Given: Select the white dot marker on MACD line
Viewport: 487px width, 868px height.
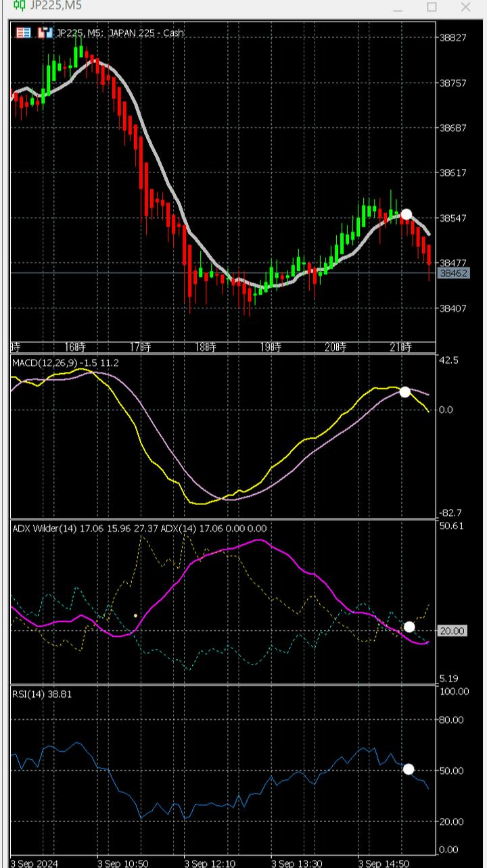Looking at the screenshot, I should pos(404,391).
